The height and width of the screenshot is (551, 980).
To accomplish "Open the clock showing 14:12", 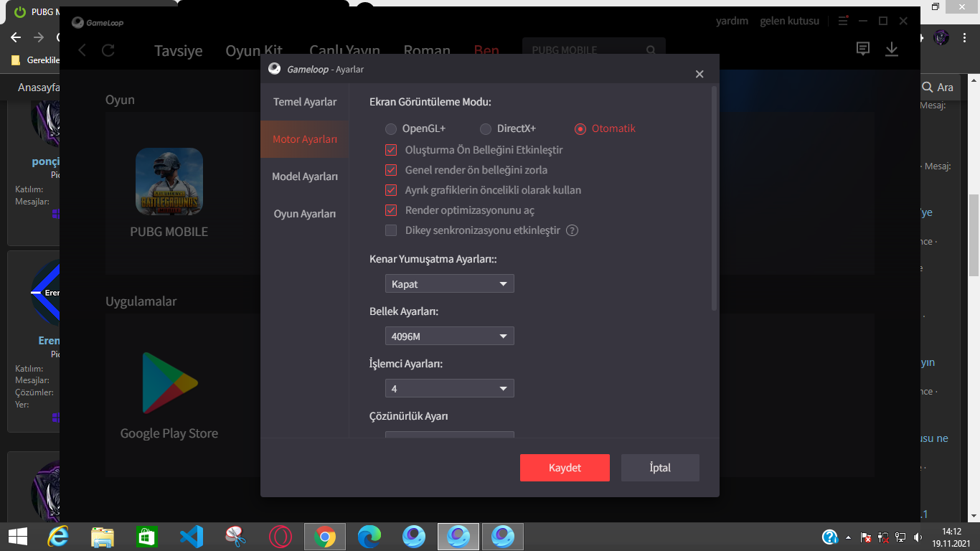I will (x=951, y=537).
